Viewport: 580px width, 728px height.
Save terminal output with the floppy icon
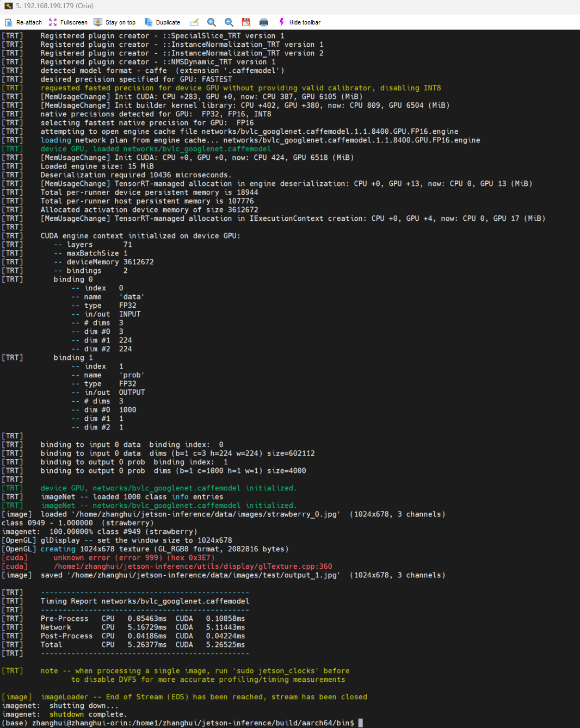[246, 22]
